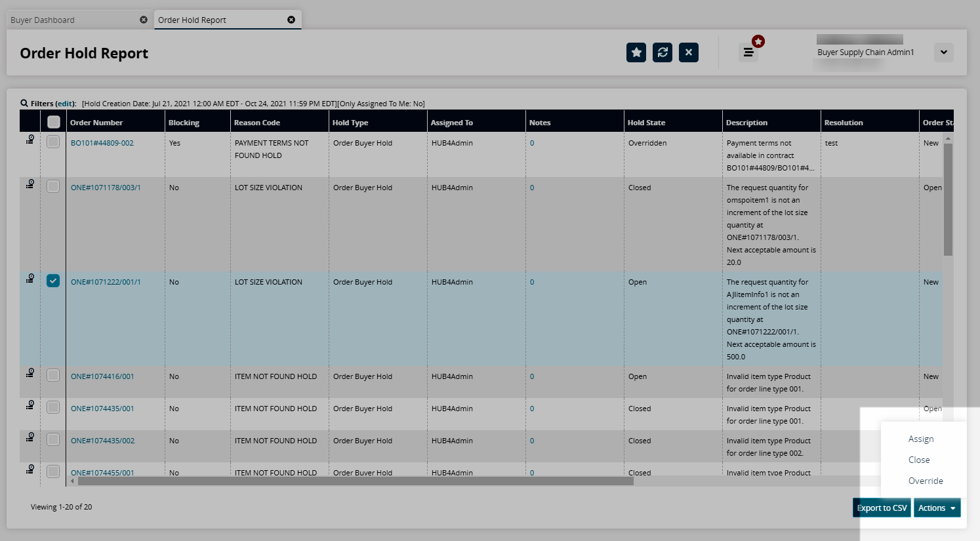Screen dimensions: 980x541
Task: Click the filter search magnifier icon
Action: click(x=24, y=104)
